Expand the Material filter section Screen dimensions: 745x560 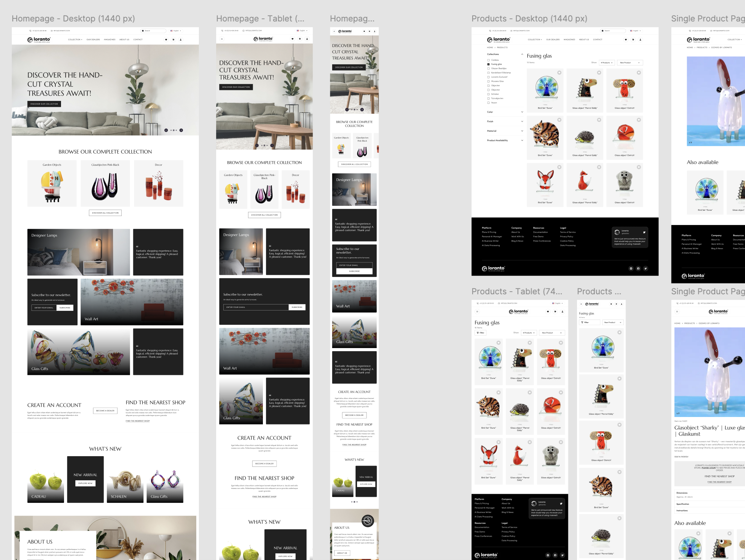[522, 131]
